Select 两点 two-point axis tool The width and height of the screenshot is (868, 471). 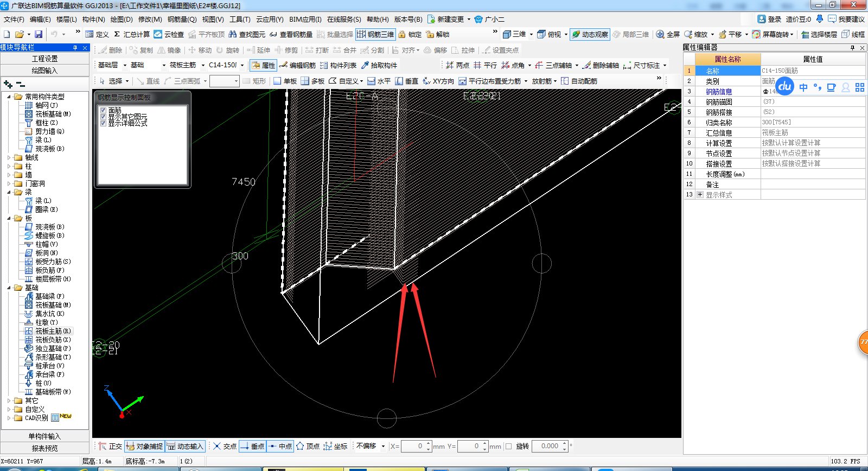pos(457,65)
